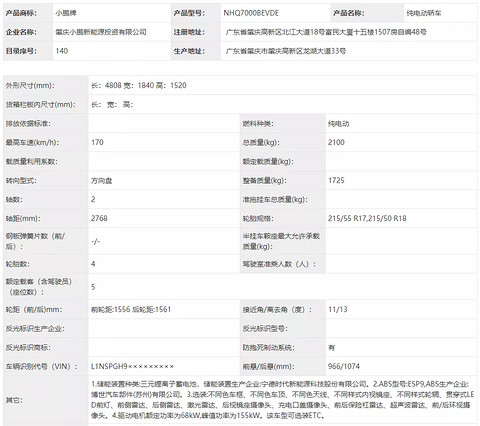Click the 额定载质量(kg) label
Screen dimensions: 480x426
268,161
